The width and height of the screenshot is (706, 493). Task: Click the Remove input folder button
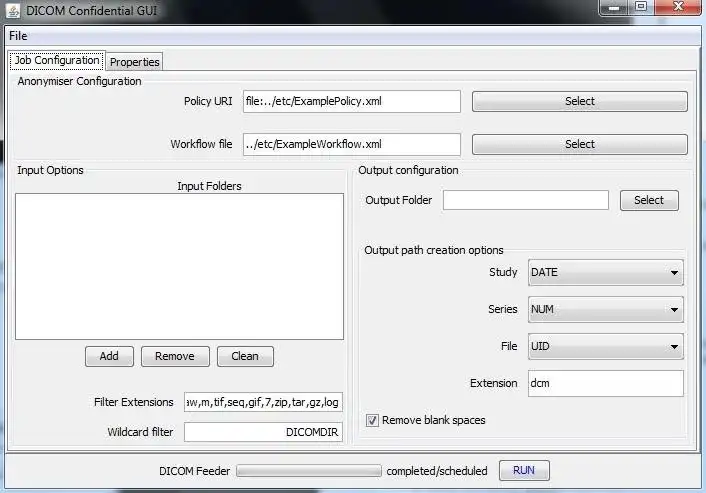[x=175, y=356]
